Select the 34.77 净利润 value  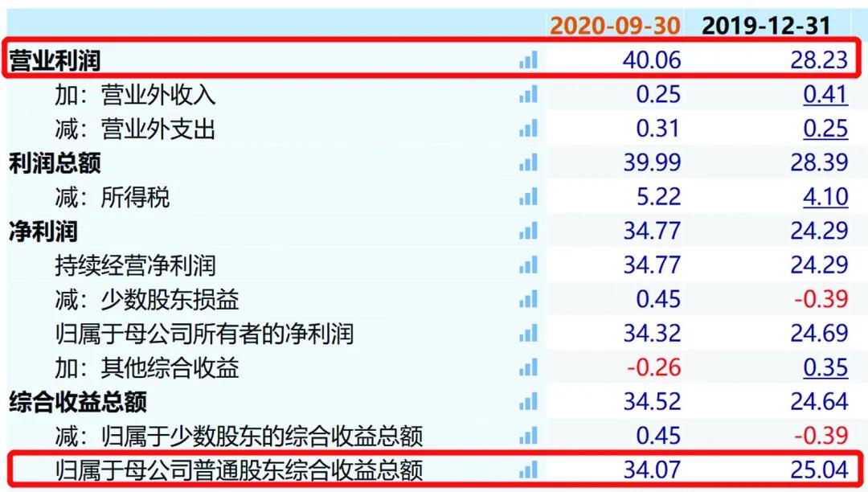(x=652, y=232)
